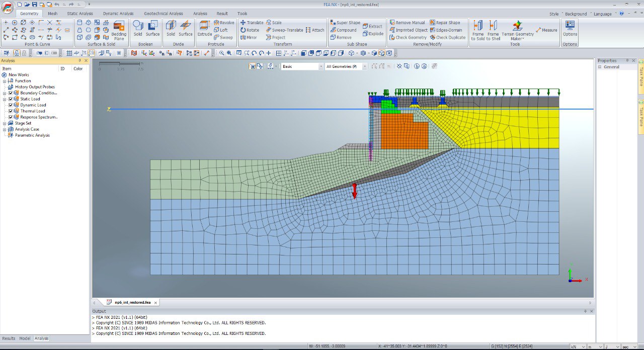Select the Boolean Surface tool
The height and width of the screenshot is (350, 644).
pos(152,29)
